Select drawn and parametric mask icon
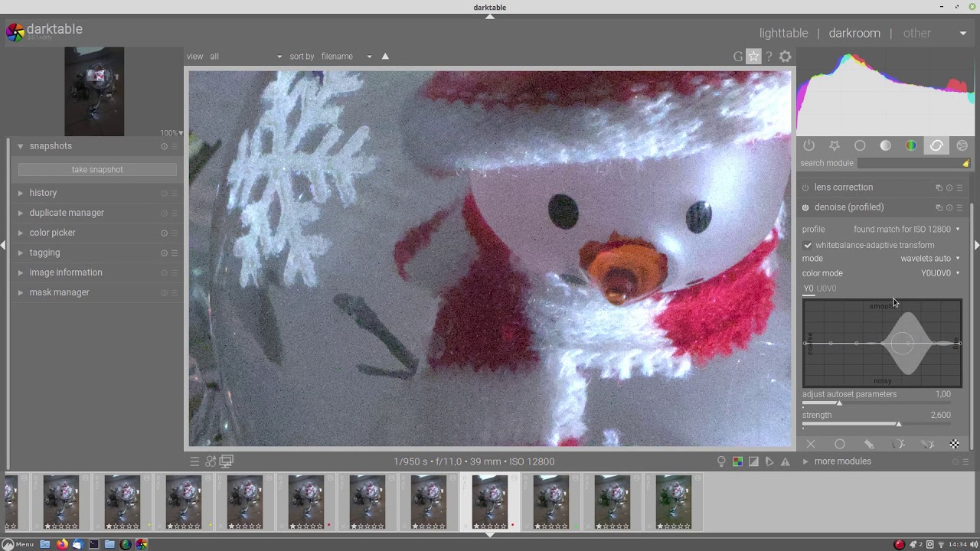 point(927,444)
